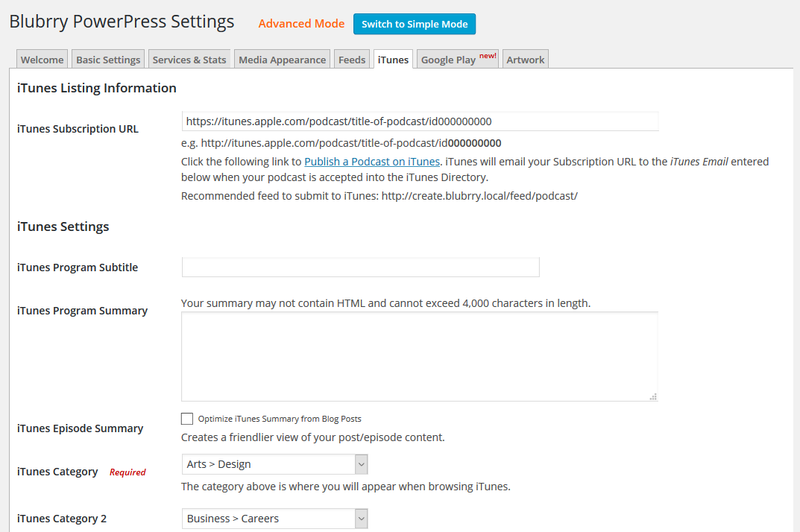Go to Media Appearance tab
The height and width of the screenshot is (532, 800).
tap(282, 59)
